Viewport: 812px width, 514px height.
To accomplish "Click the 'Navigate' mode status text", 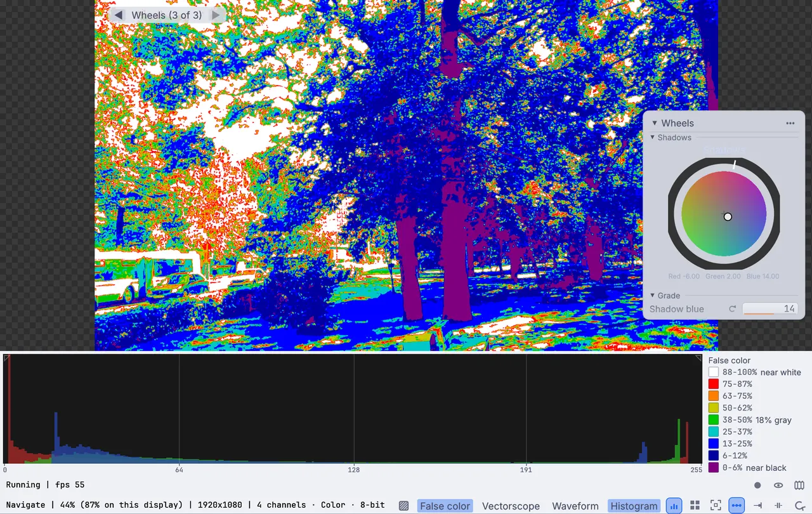I will tap(25, 505).
